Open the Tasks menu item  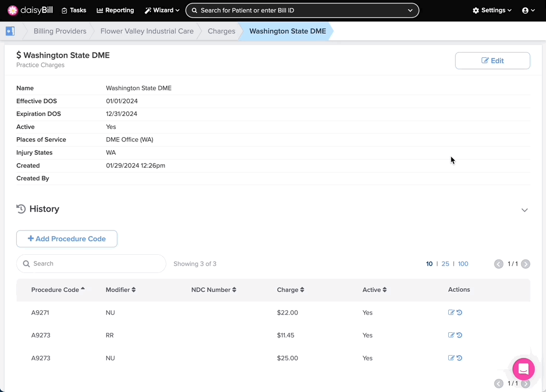click(74, 10)
